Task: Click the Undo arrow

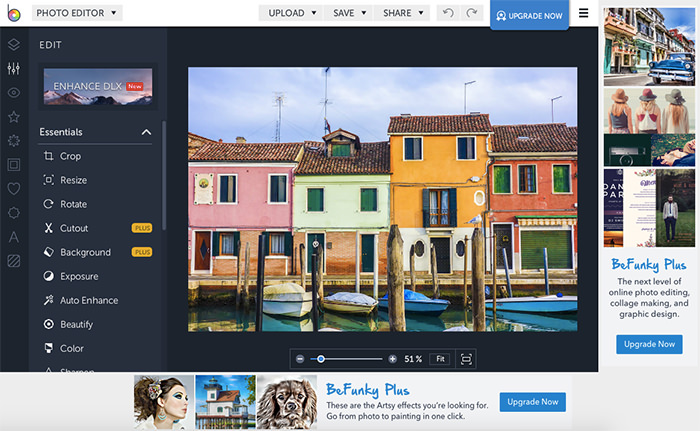Action: coord(448,13)
